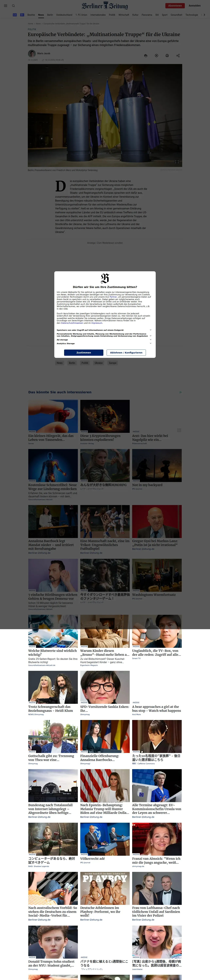Open the Gesundheit navigation item
Screen dimensions: 210x980
coord(176,15)
